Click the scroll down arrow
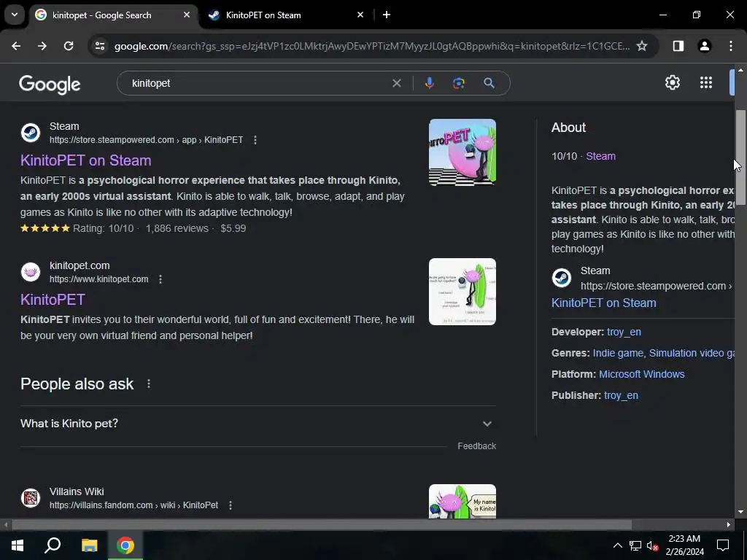 click(740, 512)
